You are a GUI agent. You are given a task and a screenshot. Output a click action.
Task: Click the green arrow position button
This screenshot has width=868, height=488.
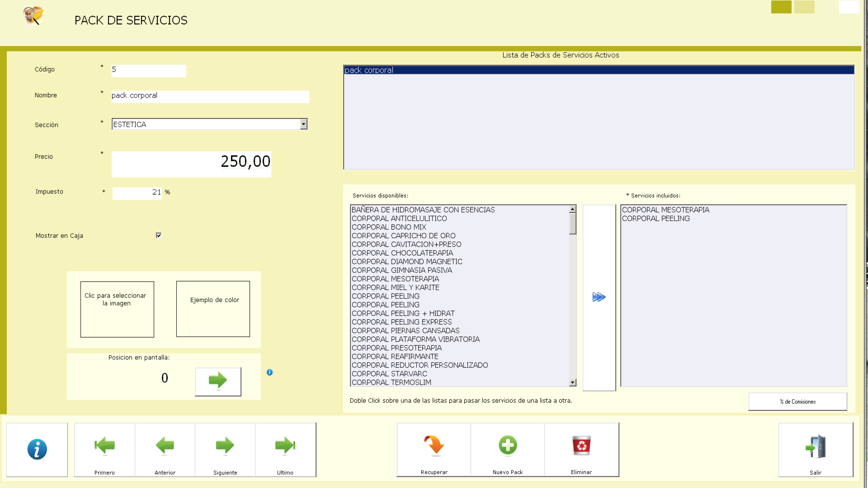pos(218,381)
